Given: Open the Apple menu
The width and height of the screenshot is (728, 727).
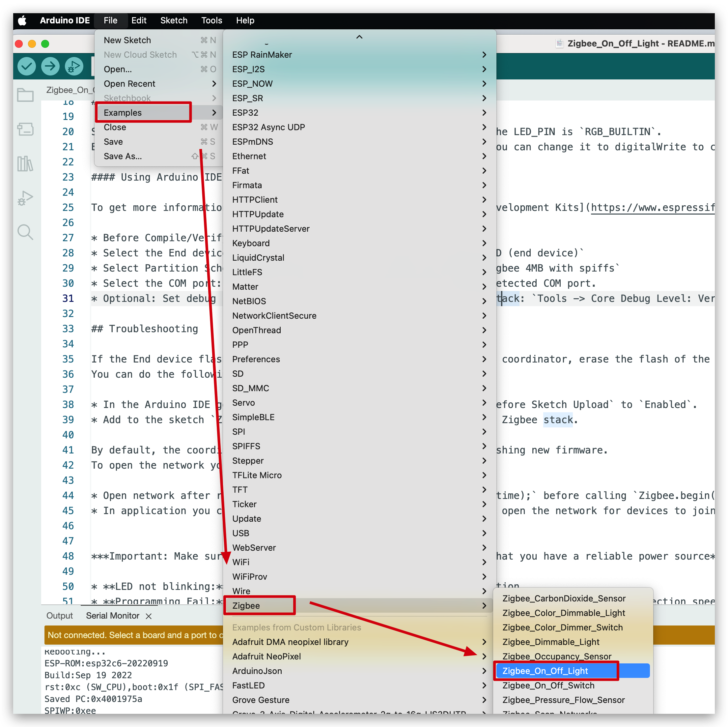Looking at the screenshot, I should pos(23,20).
